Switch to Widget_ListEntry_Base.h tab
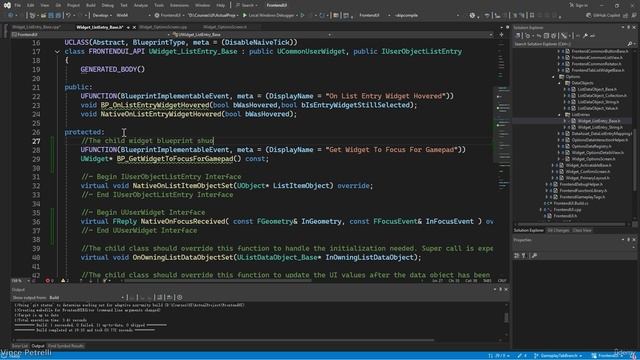This screenshot has height=360, width=640. click(x=100, y=27)
